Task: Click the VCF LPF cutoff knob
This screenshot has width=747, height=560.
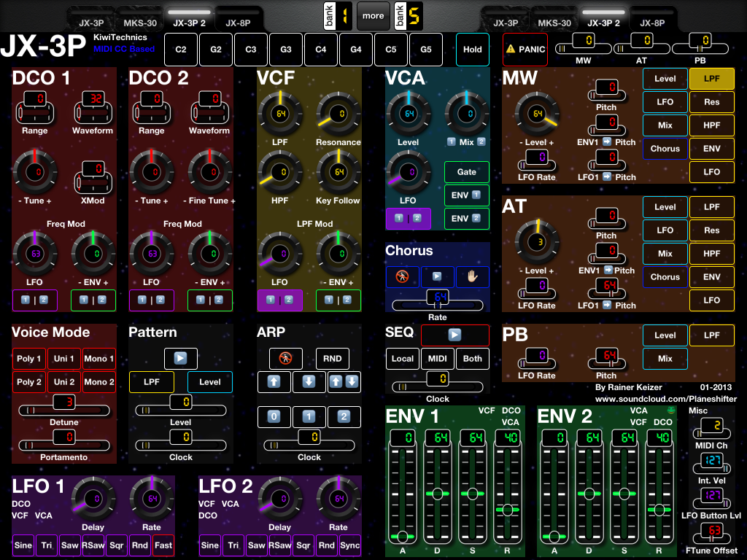Action: [x=280, y=114]
